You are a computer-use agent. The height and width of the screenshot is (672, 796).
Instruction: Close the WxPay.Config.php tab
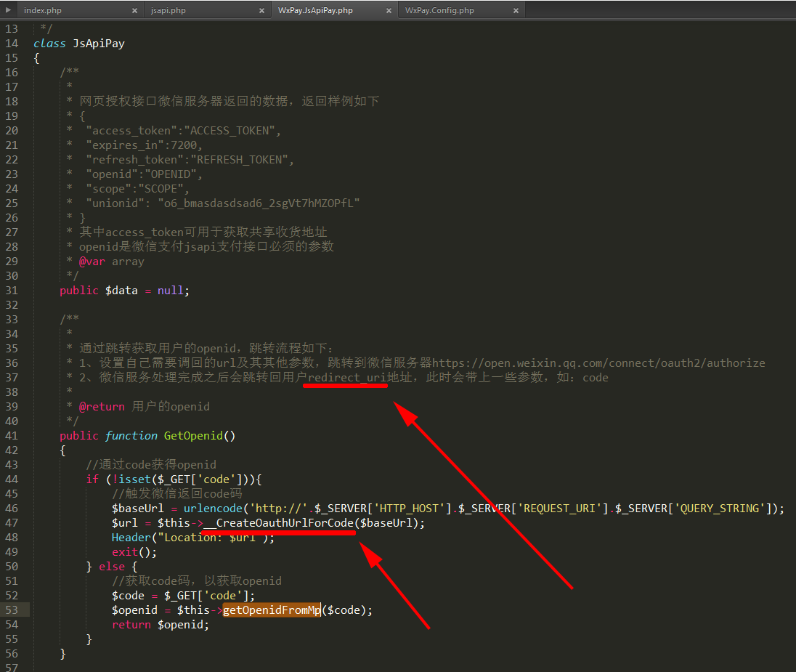pyautogui.click(x=516, y=11)
